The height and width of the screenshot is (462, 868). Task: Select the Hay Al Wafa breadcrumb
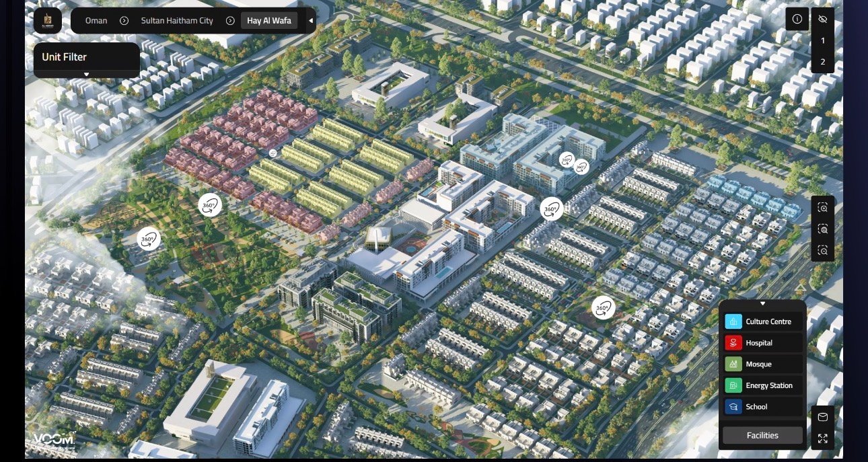coord(269,21)
